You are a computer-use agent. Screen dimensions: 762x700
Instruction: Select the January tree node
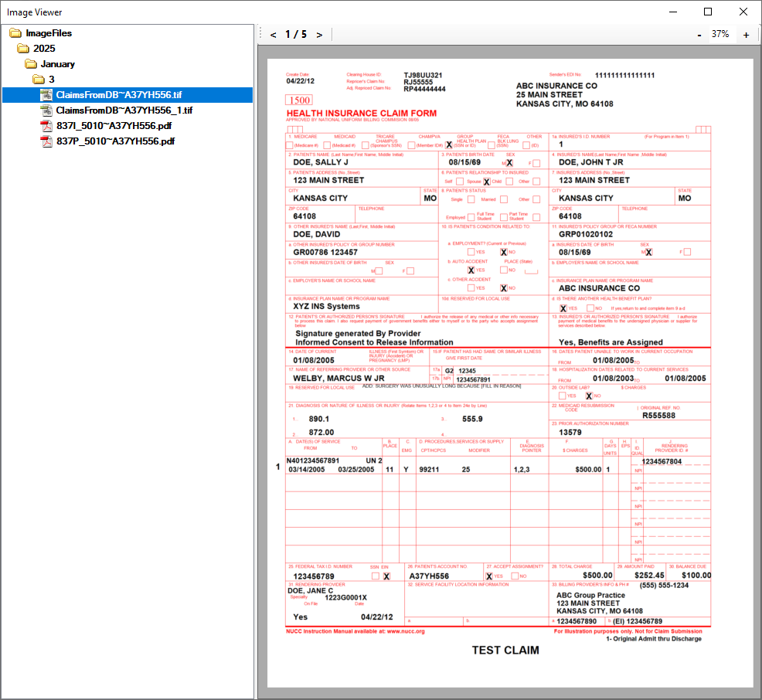(58, 64)
